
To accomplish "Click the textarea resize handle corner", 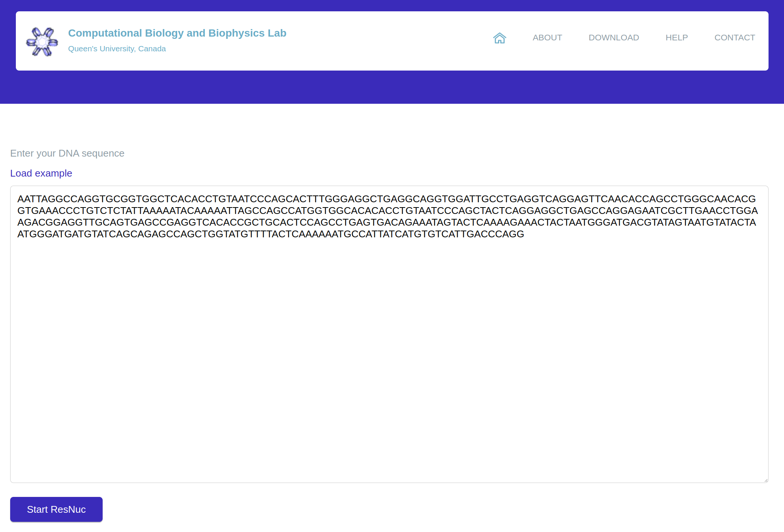I will tap(766, 480).
